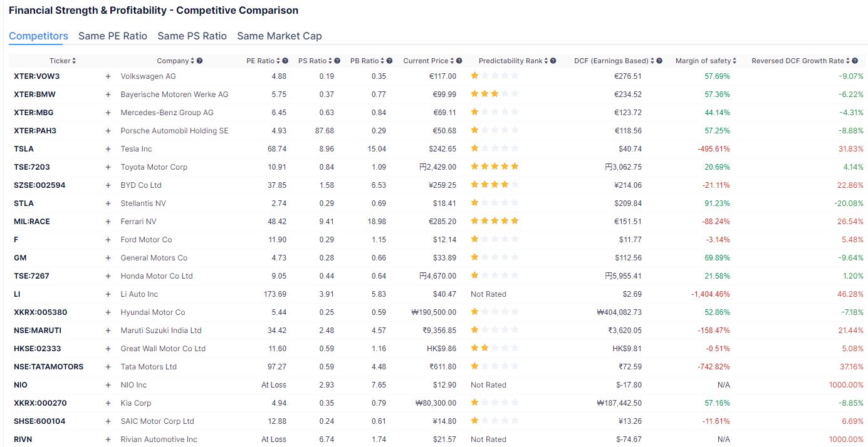
Task: Click the Reversed DCF Growth Rate help icon
Action: (x=855, y=61)
